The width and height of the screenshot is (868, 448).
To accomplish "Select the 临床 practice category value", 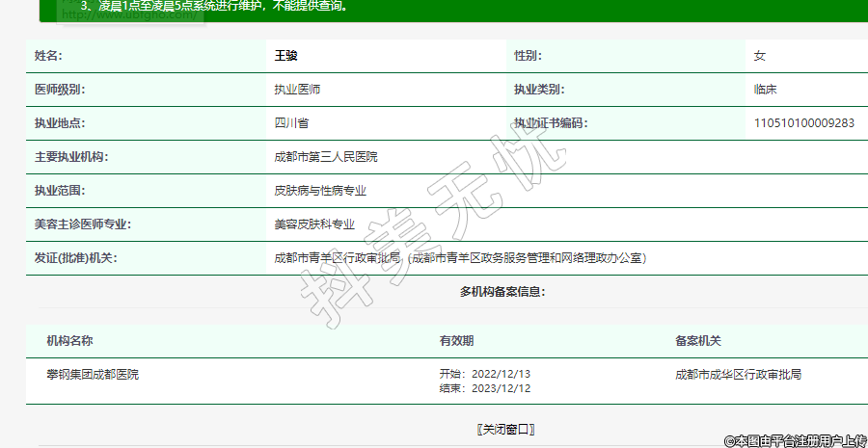I will pos(766,90).
